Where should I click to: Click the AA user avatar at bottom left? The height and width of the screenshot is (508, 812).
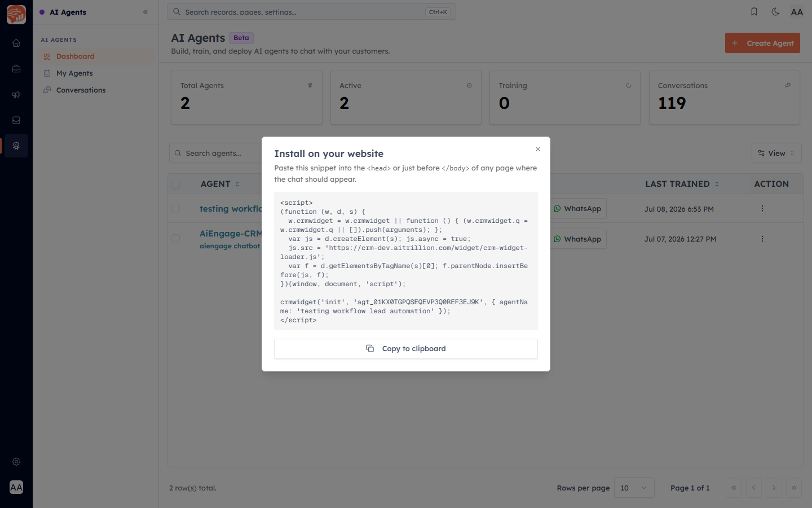click(16, 487)
